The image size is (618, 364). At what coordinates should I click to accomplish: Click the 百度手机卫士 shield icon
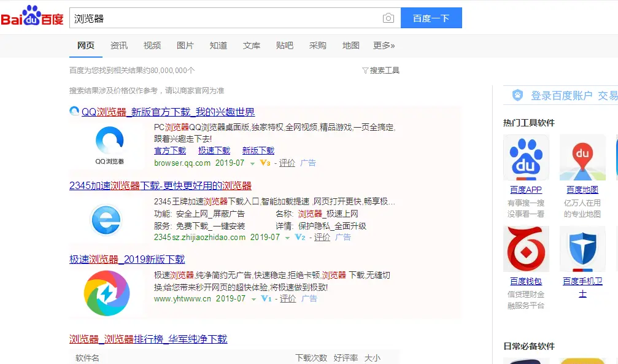[x=582, y=249]
